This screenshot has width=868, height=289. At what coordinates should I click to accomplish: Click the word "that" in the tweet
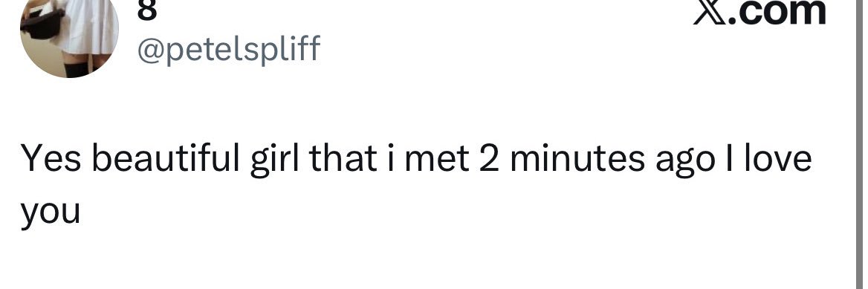(x=343, y=158)
